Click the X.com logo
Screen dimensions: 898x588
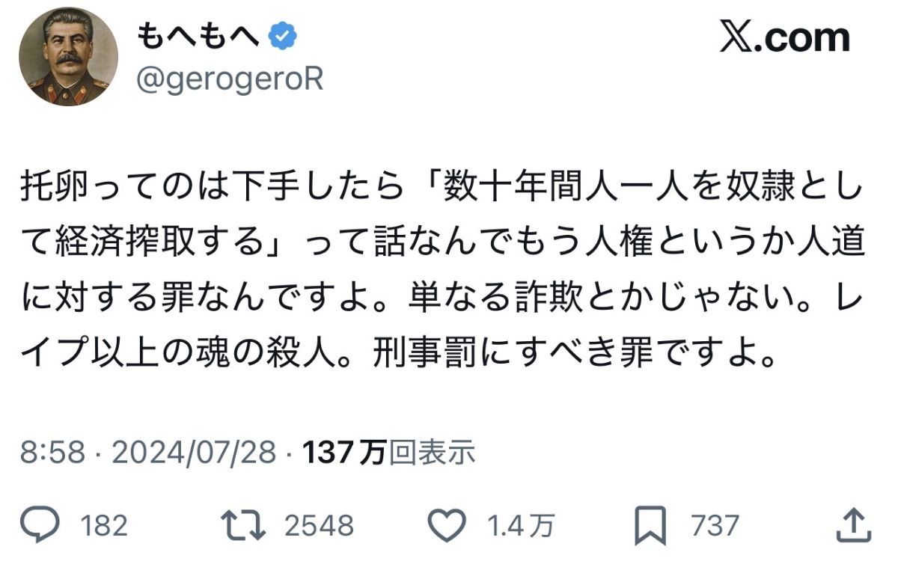click(x=785, y=38)
